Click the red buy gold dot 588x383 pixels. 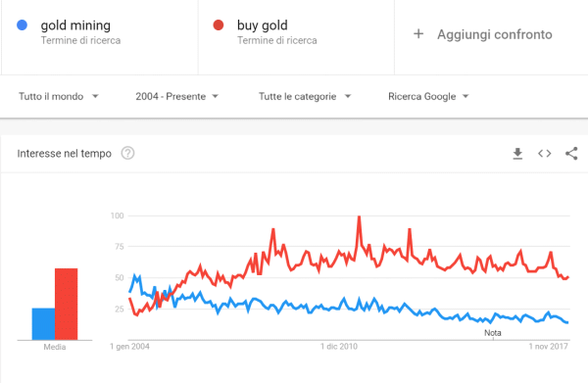coord(219,25)
